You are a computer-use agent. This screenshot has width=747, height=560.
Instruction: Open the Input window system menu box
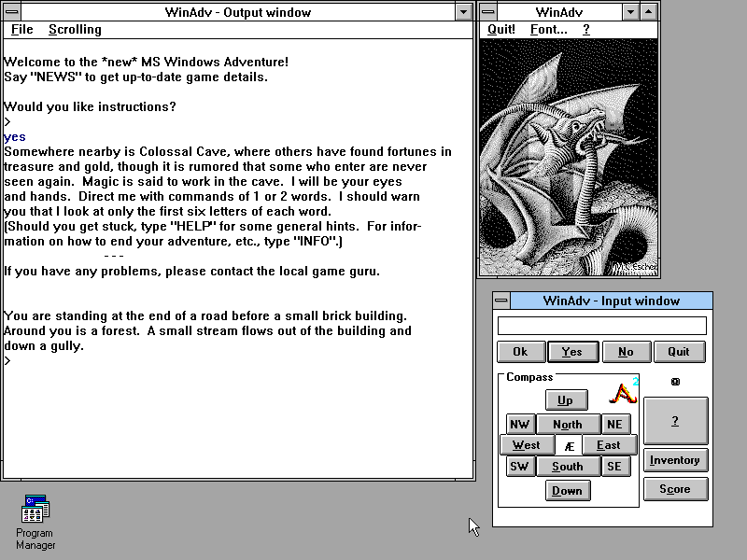[501, 301]
